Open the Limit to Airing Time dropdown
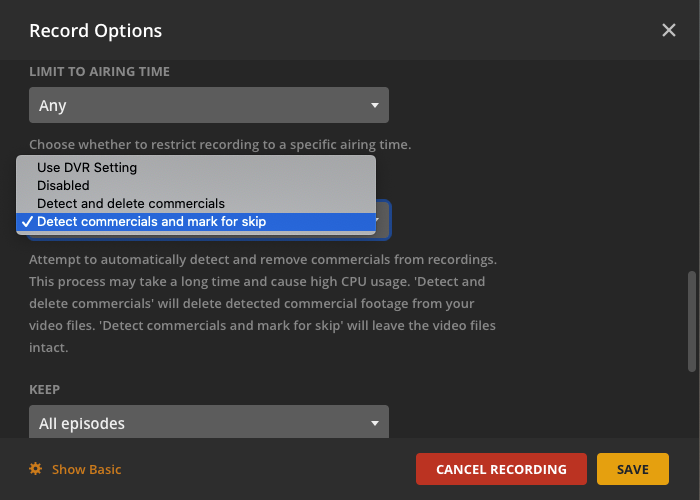This screenshot has width=700, height=500. point(209,105)
